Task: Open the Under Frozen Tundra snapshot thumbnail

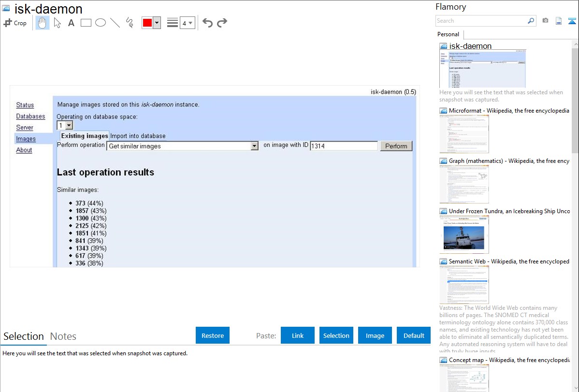Action: (464, 234)
